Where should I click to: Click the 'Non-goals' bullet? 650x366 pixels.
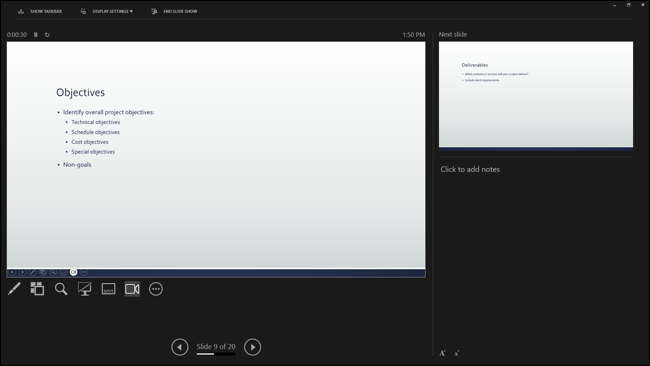coord(77,165)
